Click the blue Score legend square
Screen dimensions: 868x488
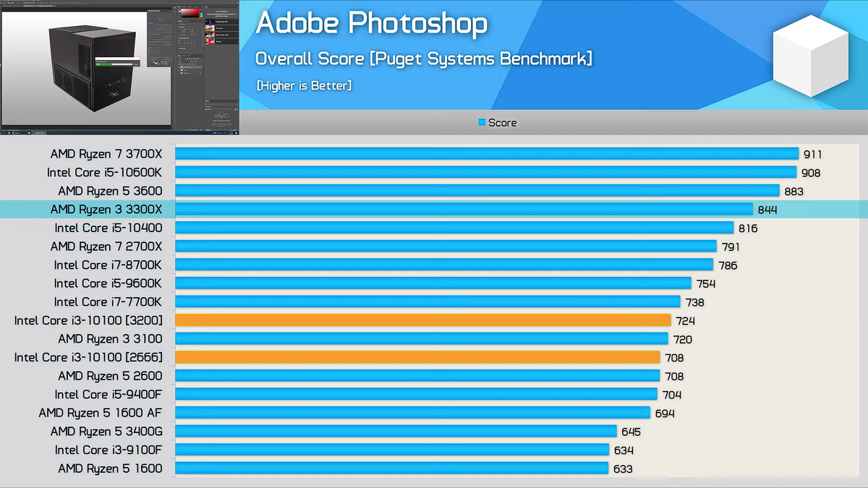click(x=482, y=122)
